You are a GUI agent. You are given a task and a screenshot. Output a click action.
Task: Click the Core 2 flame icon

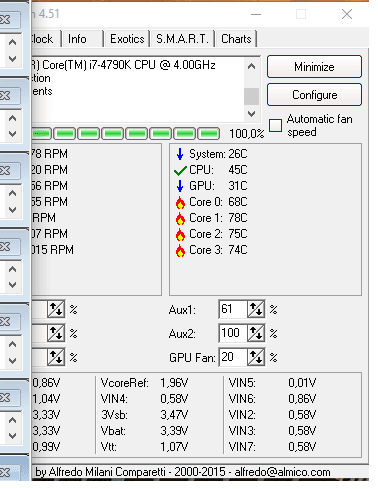pyautogui.click(x=180, y=234)
